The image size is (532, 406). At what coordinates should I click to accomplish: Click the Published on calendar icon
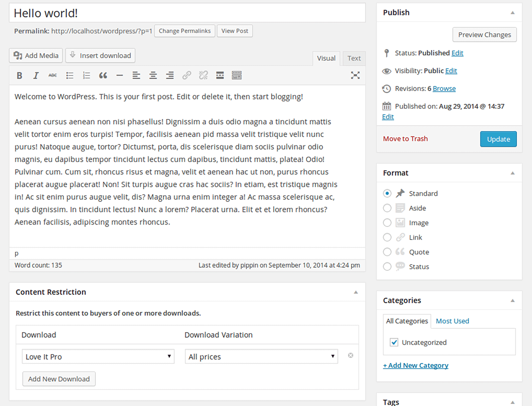tap(386, 106)
